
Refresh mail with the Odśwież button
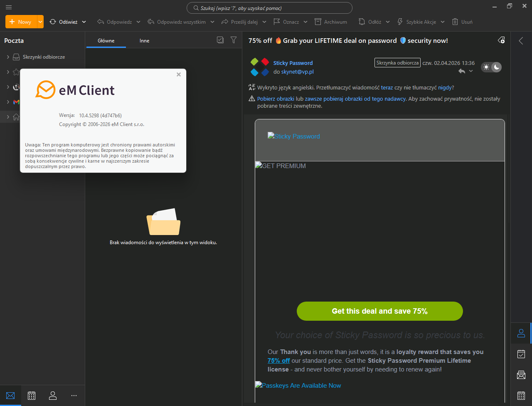pos(64,22)
